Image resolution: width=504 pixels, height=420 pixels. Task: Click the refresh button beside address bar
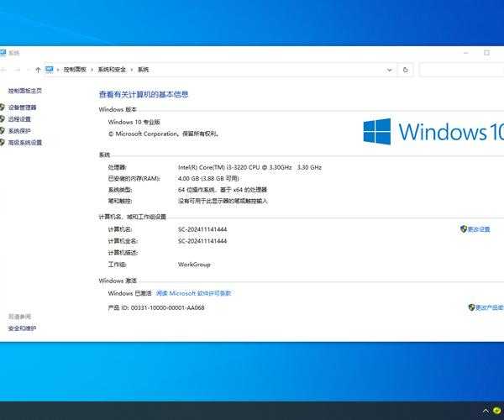[406, 70]
